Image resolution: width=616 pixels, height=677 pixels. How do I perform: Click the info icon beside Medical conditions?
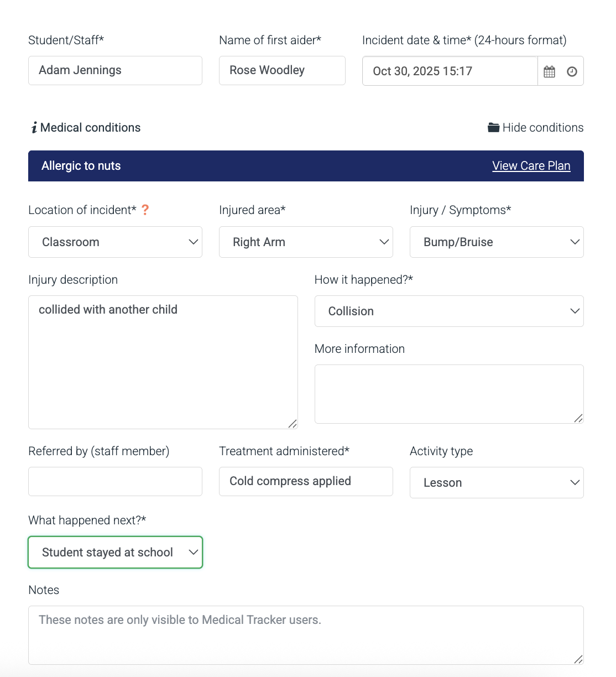(34, 127)
